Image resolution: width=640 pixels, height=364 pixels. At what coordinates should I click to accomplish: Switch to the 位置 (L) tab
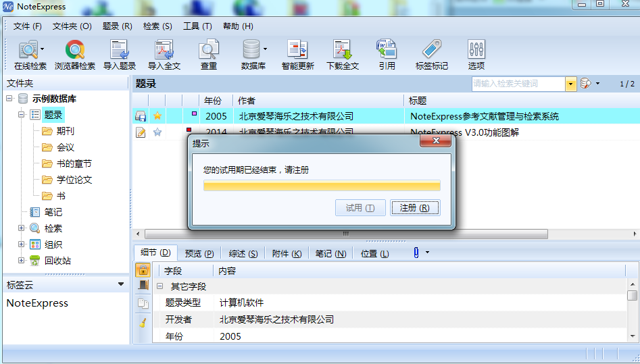tap(374, 253)
